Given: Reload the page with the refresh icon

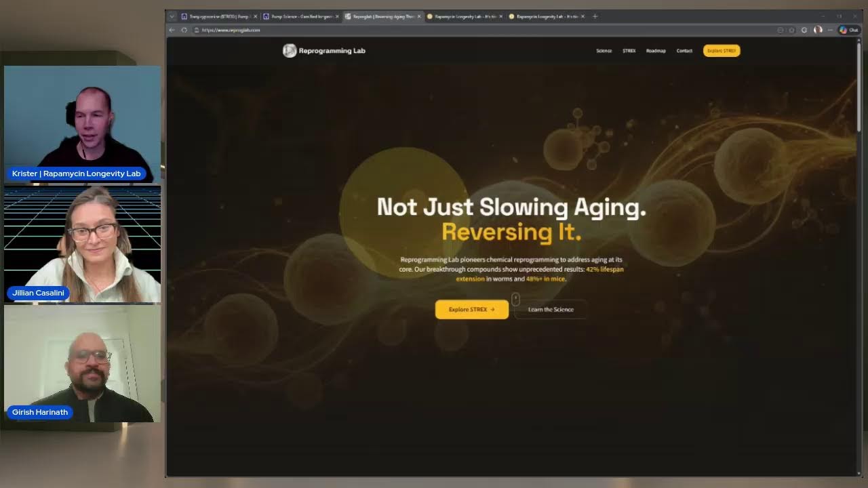Looking at the screenshot, I should tap(184, 30).
